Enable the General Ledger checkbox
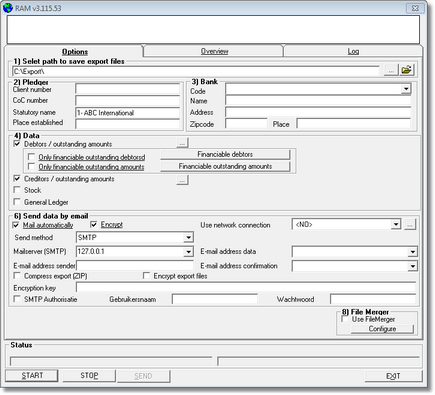 (x=17, y=202)
